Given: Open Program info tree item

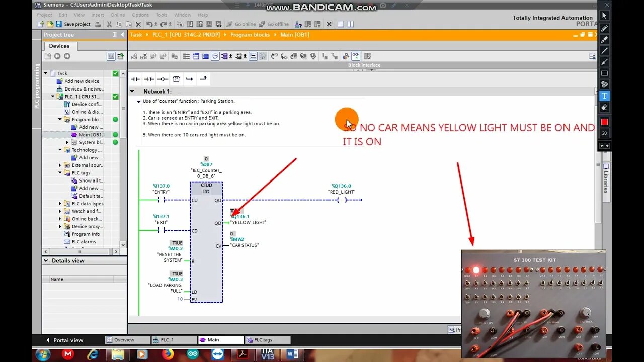Looking at the screenshot, I should (x=86, y=234).
